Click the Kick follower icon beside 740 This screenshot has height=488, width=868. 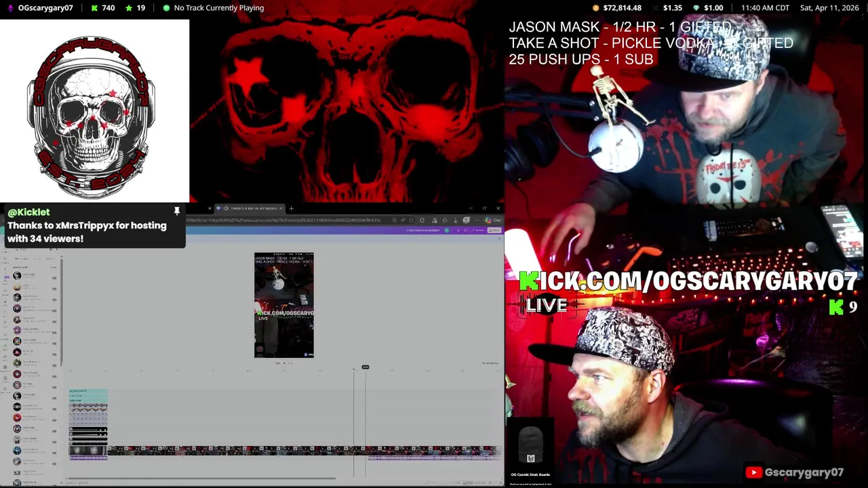click(95, 8)
